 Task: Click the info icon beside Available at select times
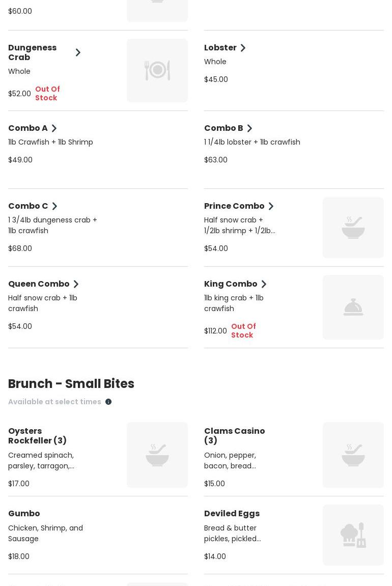[108, 402]
